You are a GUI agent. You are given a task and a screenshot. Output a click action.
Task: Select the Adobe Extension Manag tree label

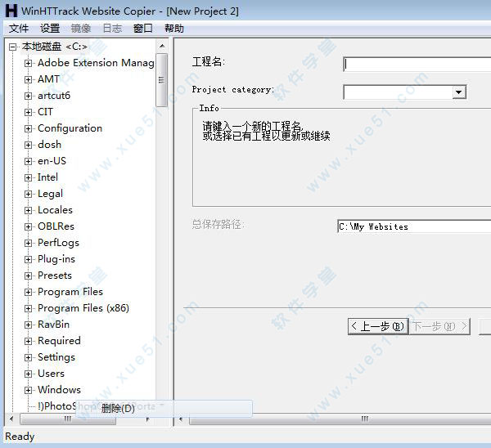[x=96, y=63]
